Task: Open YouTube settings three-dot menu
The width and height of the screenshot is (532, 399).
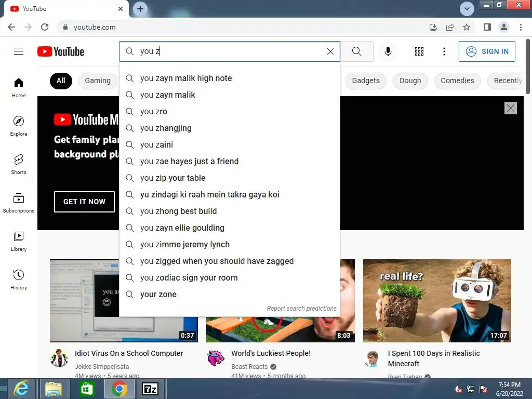Action: pyautogui.click(x=444, y=51)
